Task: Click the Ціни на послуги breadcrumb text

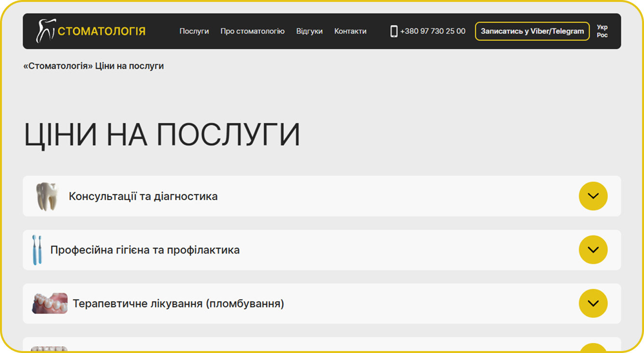Action: [130, 66]
